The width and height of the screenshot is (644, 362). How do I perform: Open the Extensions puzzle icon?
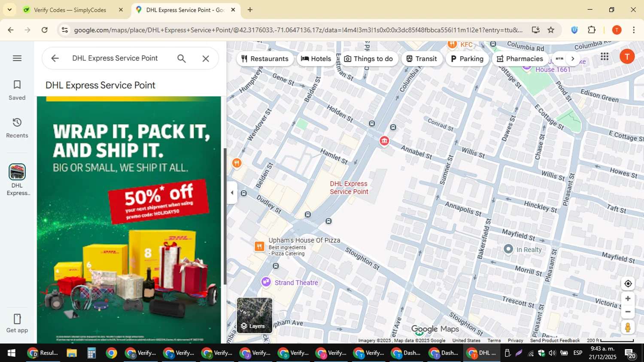pyautogui.click(x=592, y=30)
